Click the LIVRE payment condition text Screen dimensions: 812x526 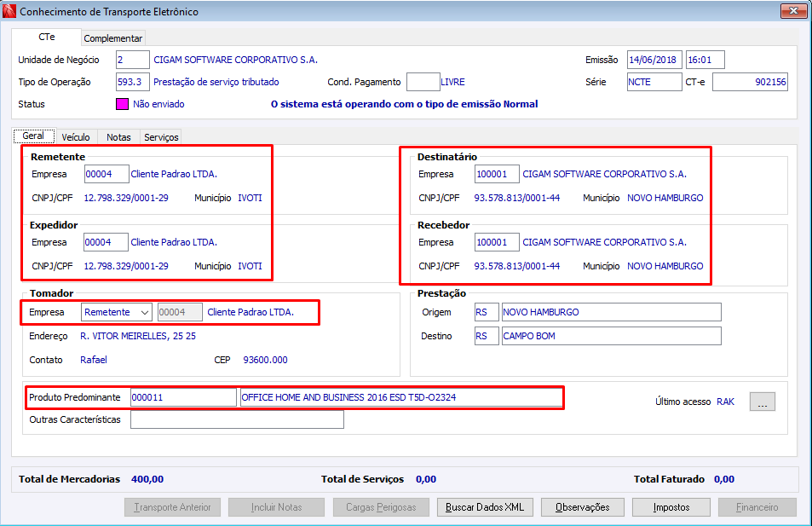coord(452,82)
